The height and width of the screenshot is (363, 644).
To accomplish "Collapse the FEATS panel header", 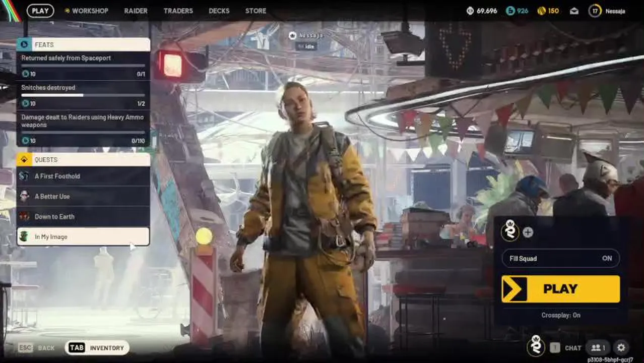I will (x=84, y=44).
